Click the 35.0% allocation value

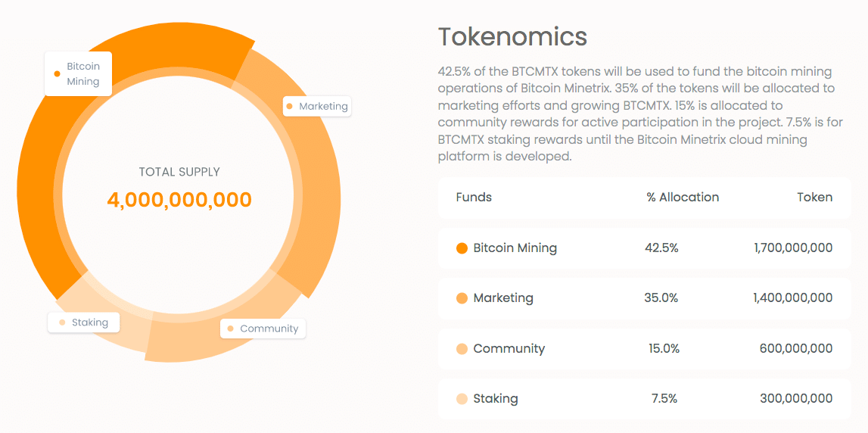(x=661, y=298)
